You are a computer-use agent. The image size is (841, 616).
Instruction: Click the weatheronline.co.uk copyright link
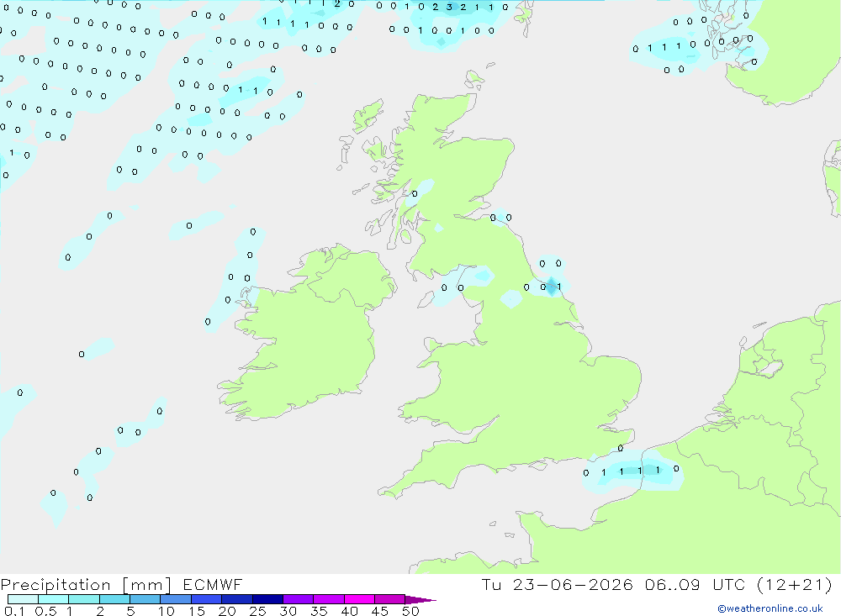coord(770,608)
